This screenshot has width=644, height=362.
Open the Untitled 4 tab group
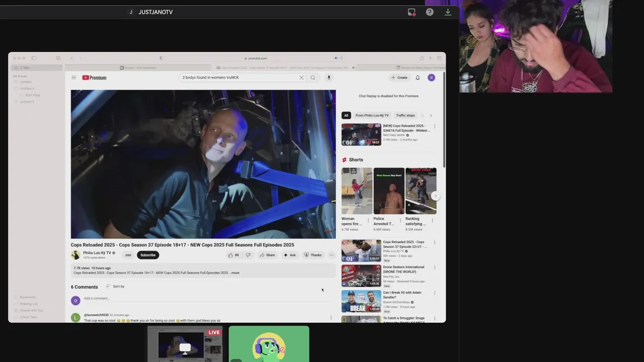point(27,88)
